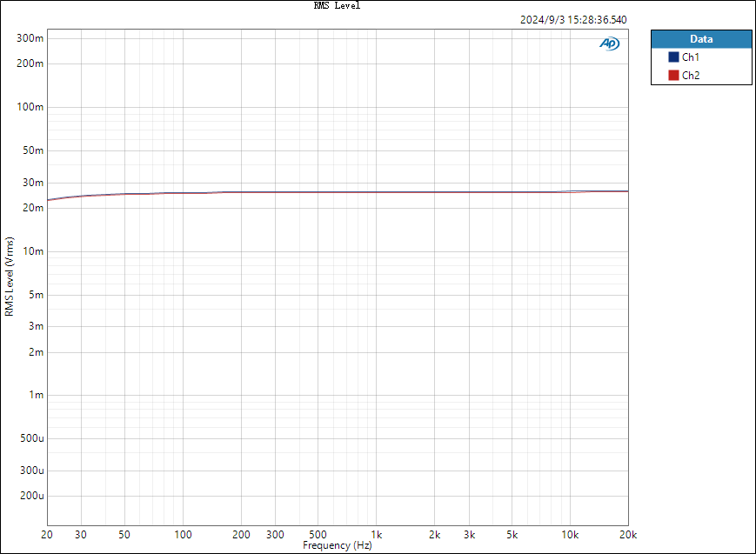Image resolution: width=756 pixels, height=554 pixels.
Task: Click the 3m y-axis tick label
Action: 36,326
